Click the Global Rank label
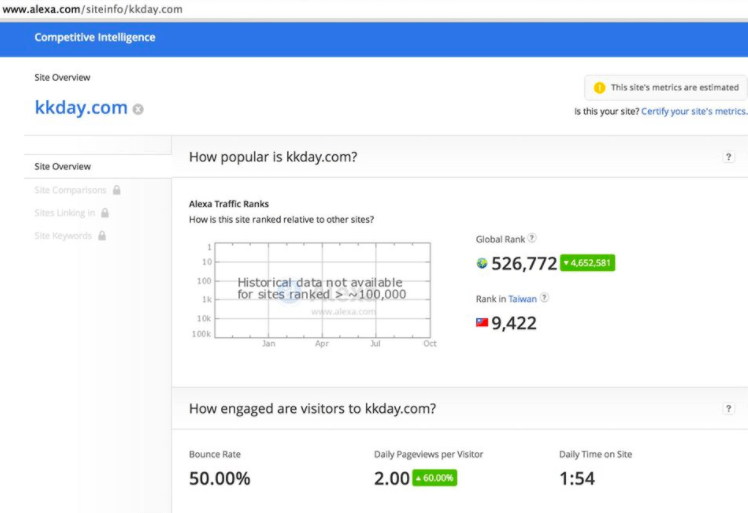The image size is (748, 513). [x=500, y=239]
